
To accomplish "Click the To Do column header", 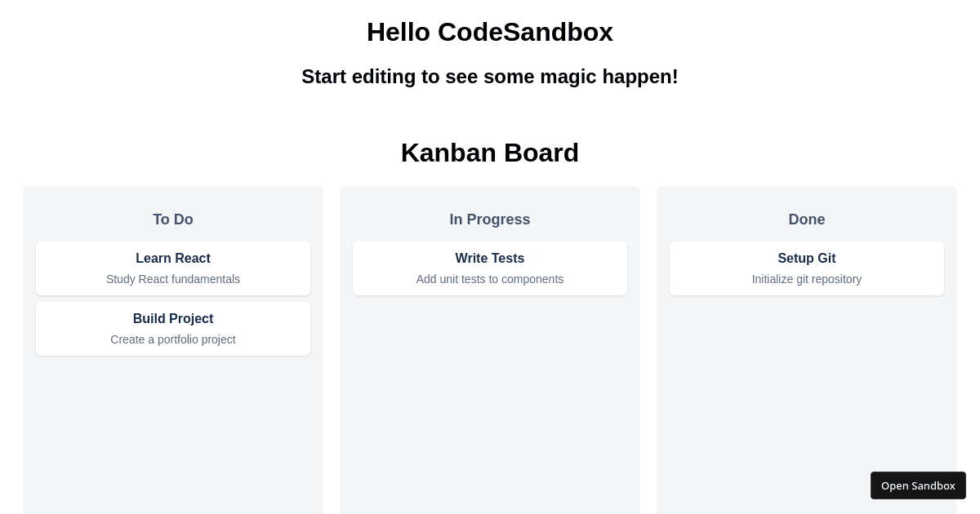I will (173, 219).
